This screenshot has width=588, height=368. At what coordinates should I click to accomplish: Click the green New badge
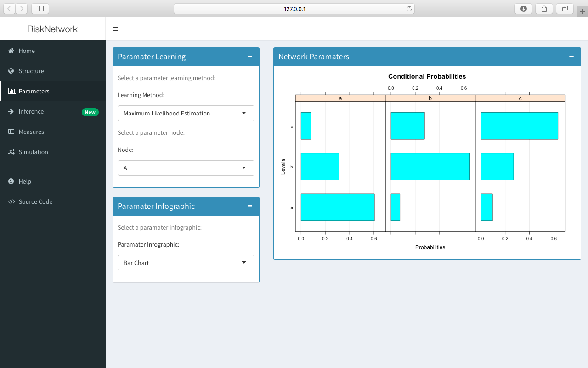90,112
